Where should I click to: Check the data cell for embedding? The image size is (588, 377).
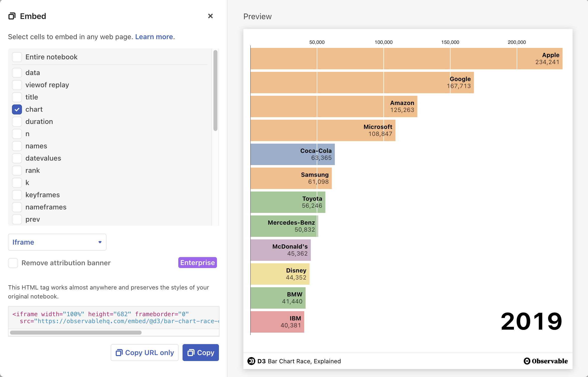(x=17, y=73)
